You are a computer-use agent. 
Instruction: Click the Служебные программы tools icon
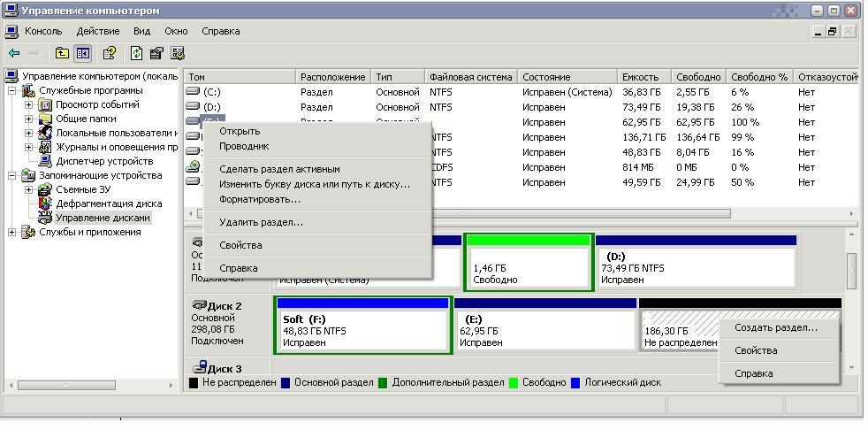[28, 91]
